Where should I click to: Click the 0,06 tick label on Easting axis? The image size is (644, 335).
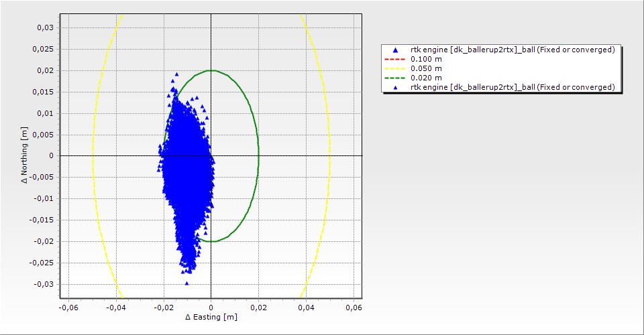[x=353, y=308]
